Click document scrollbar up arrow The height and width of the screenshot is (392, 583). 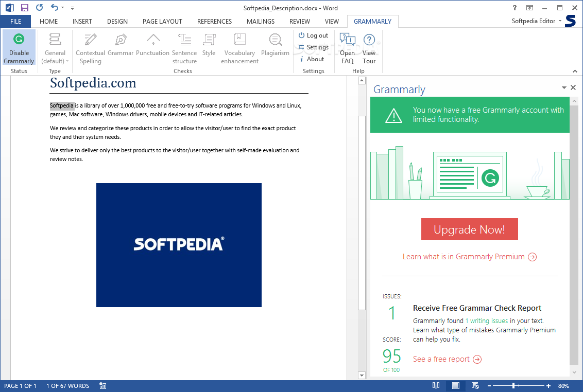click(x=362, y=81)
